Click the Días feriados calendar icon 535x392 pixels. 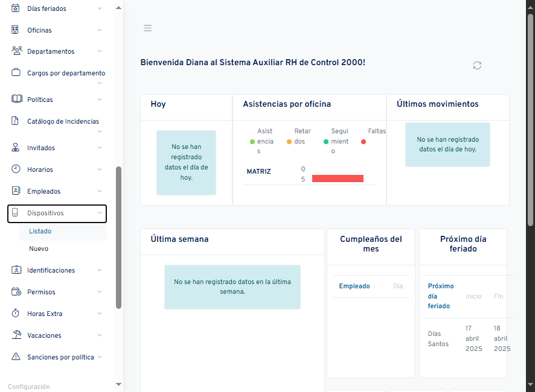point(15,8)
